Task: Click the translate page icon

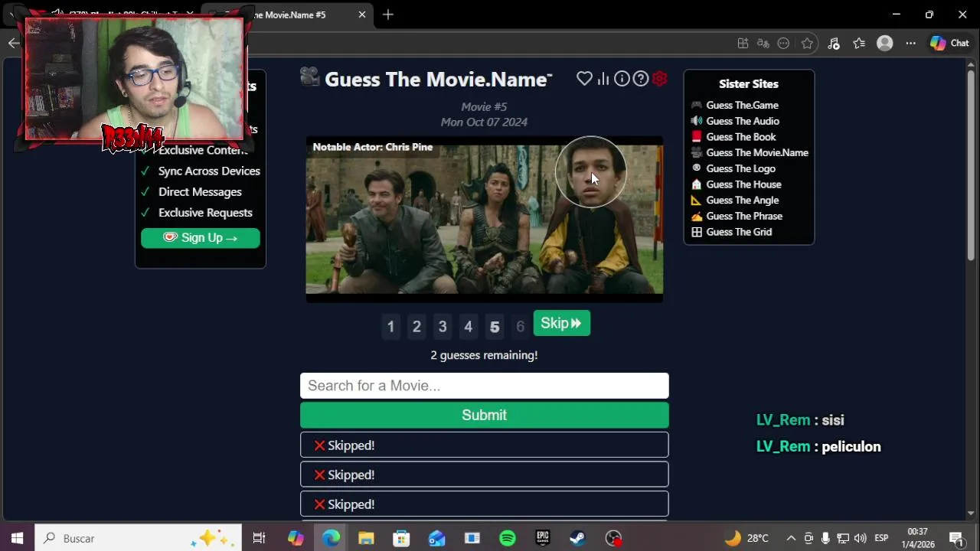Action: [763, 44]
